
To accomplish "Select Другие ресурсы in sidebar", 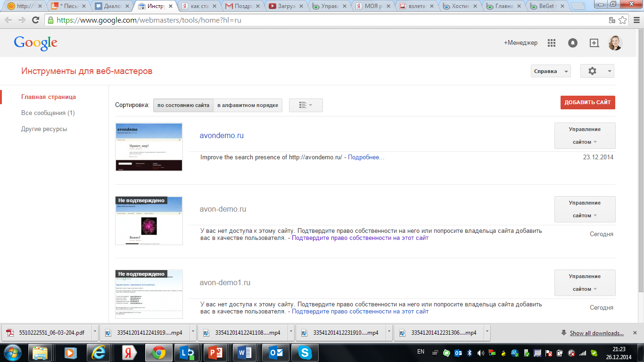I will [44, 129].
